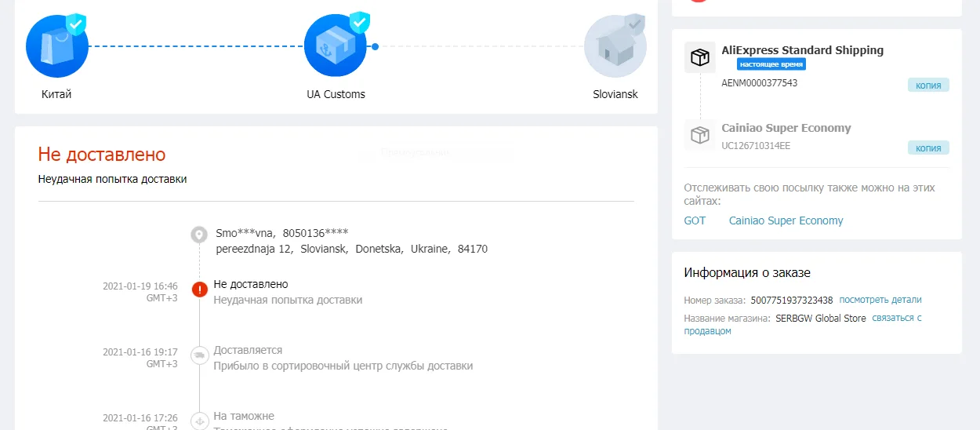Click the AliExpress Standard Shipping box icon

(x=699, y=57)
